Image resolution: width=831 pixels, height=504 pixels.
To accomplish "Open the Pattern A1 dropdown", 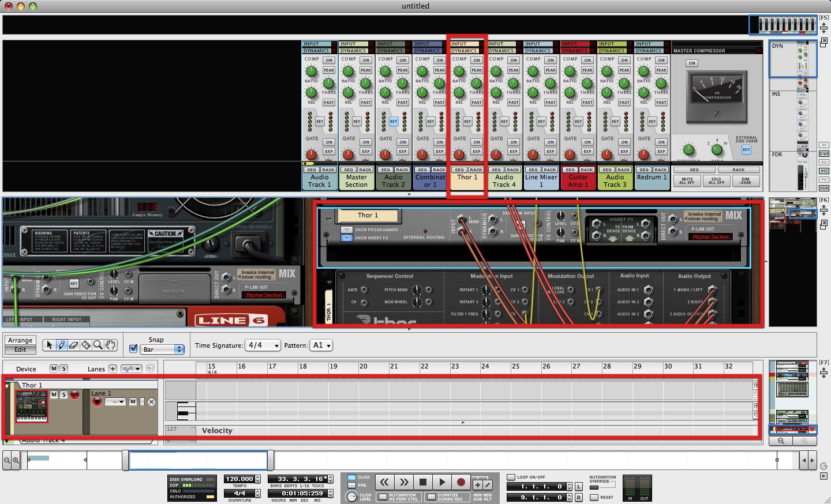I will [321, 345].
